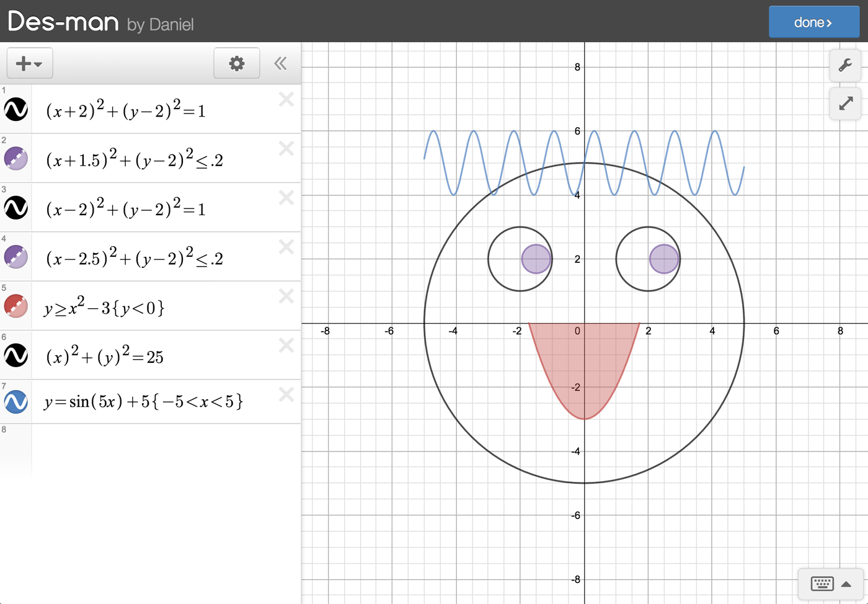Delete expression 3 with its X icon
The width and height of the screenshot is (868, 604).
coord(286,198)
